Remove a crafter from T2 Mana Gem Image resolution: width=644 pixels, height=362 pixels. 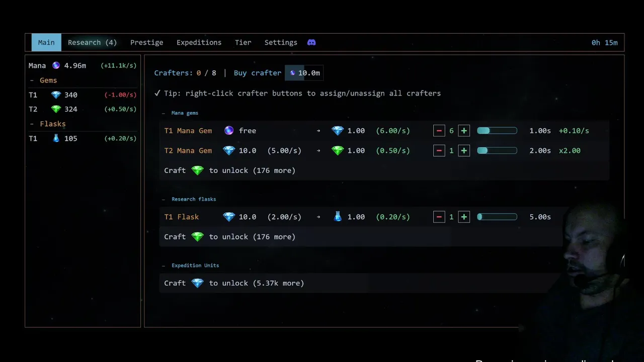click(x=439, y=151)
